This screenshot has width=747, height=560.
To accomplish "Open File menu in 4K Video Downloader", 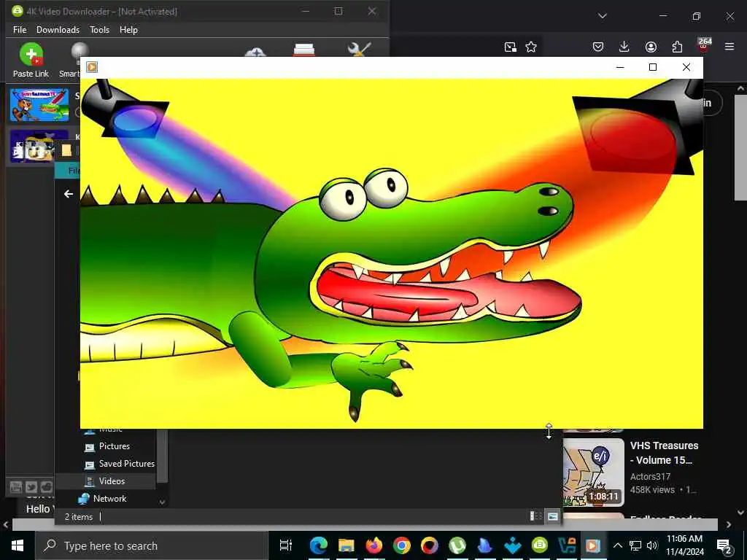I will pos(20,29).
